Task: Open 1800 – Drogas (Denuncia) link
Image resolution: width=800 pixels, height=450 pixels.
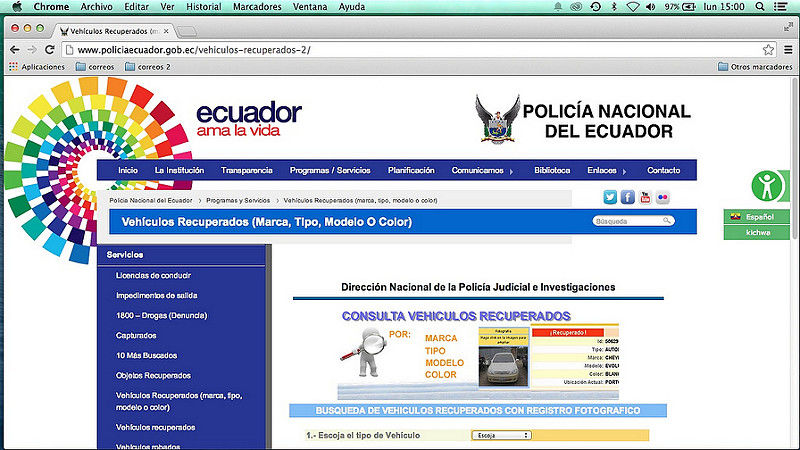Action: pos(161,315)
